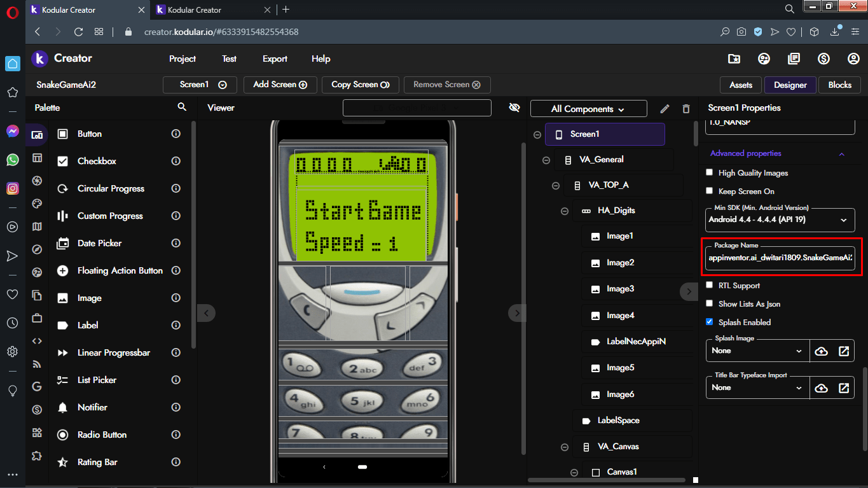
Task: Collapse the VA_TOP_A tree node
Action: pos(555,186)
